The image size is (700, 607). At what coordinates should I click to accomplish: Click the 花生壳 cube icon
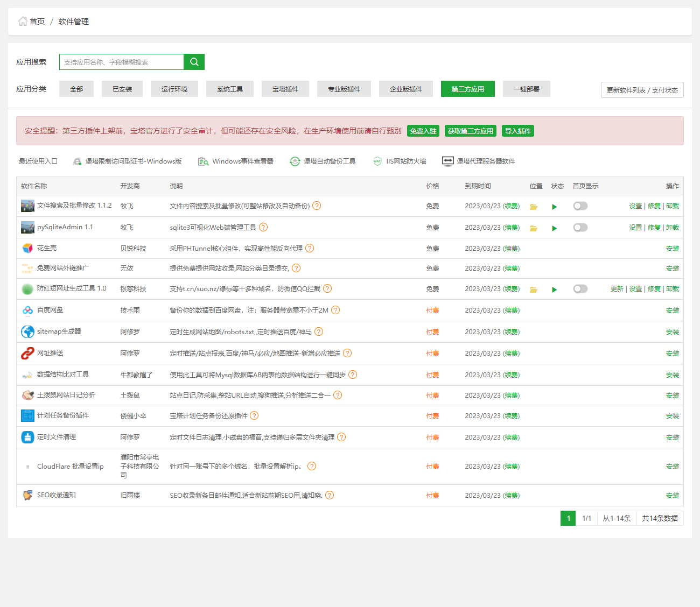point(27,248)
